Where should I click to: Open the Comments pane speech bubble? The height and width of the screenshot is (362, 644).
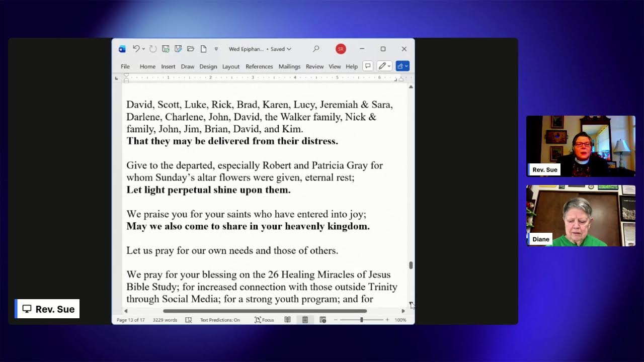tap(368, 66)
